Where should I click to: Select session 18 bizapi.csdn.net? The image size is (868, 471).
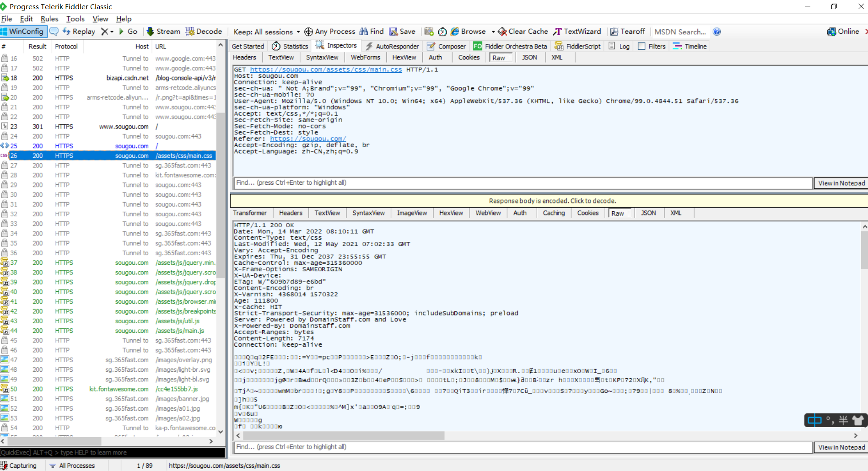pyautogui.click(x=108, y=78)
